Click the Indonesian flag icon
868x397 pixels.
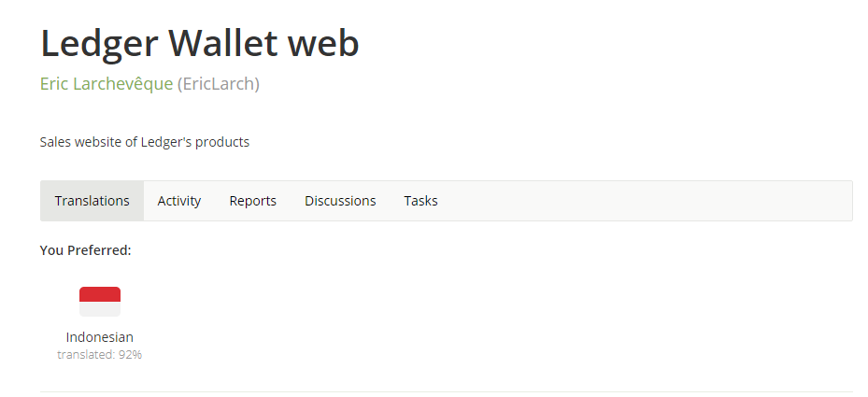pos(100,302)
